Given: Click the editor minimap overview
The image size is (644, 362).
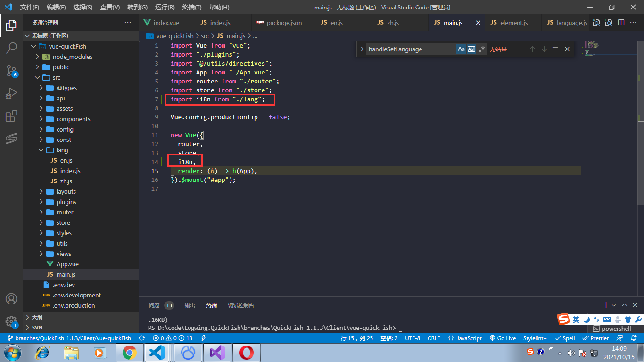Looking at the screenshot, I should point(591,49).
